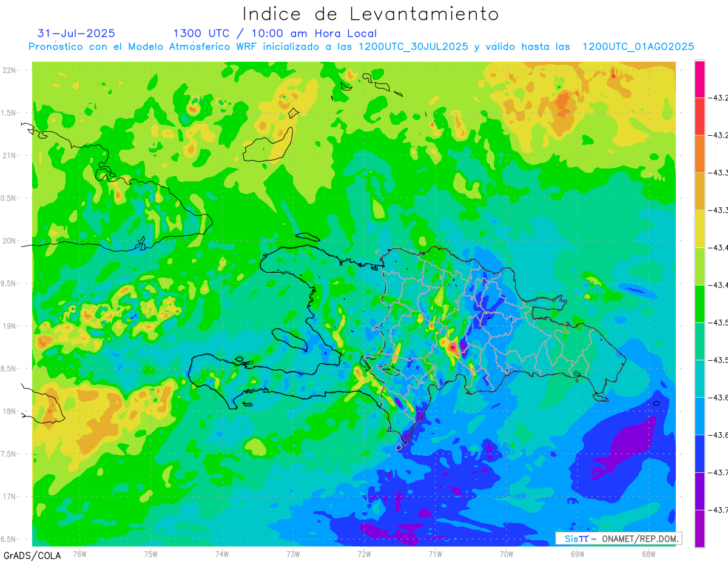Image resolution: width=728 pixels, height=562 pixels.
Task: Click the '76W' longitude label
Action: (x=79, y=554)
